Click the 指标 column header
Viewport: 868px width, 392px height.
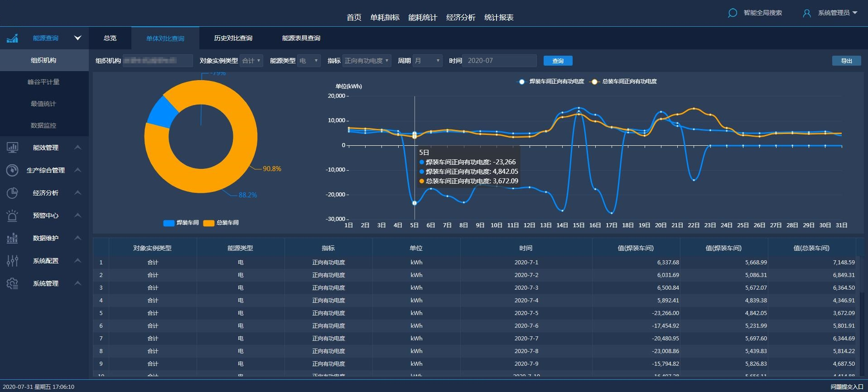(328, 248)
